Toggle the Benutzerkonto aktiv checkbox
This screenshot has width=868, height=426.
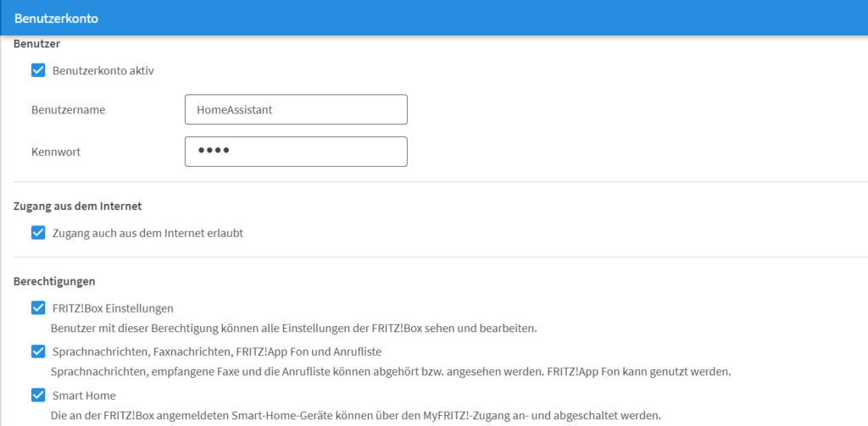38,71
